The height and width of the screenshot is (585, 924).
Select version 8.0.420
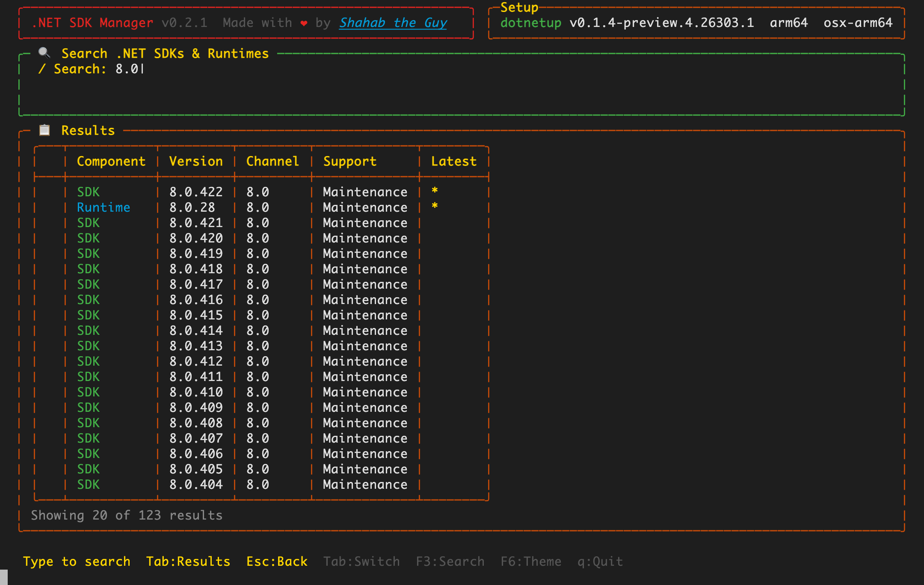click(196, 238)
